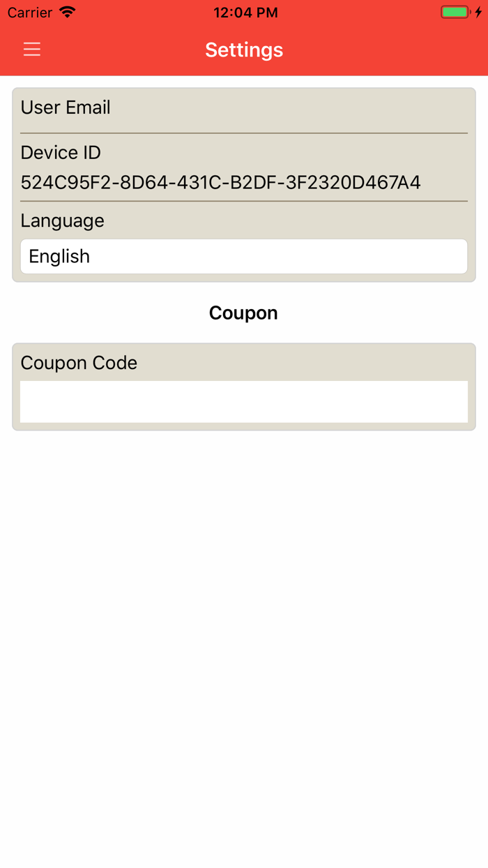488x868 pixels.
Task: Click the Coupon section heading
Action: click(243, 313)
